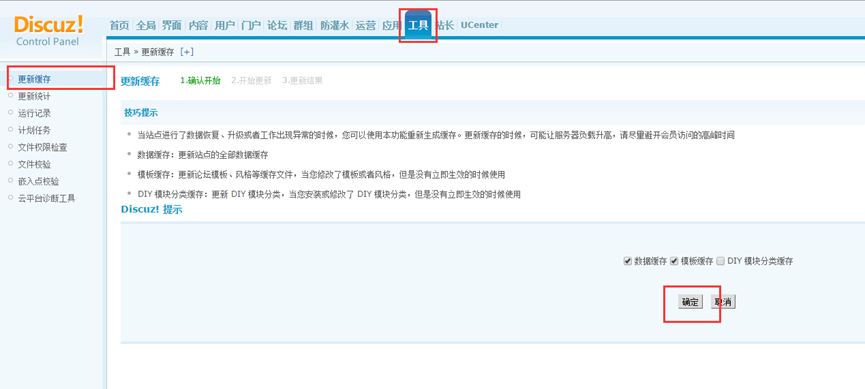Open the 首页 tab in top navigation
Viewport: 865px width, 389px height.
(x=119, y=25)
